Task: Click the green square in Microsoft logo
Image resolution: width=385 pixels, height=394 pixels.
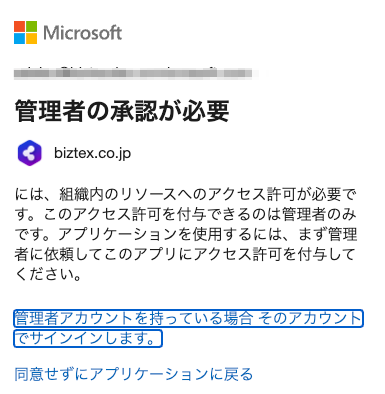Action: click(31, 27)
